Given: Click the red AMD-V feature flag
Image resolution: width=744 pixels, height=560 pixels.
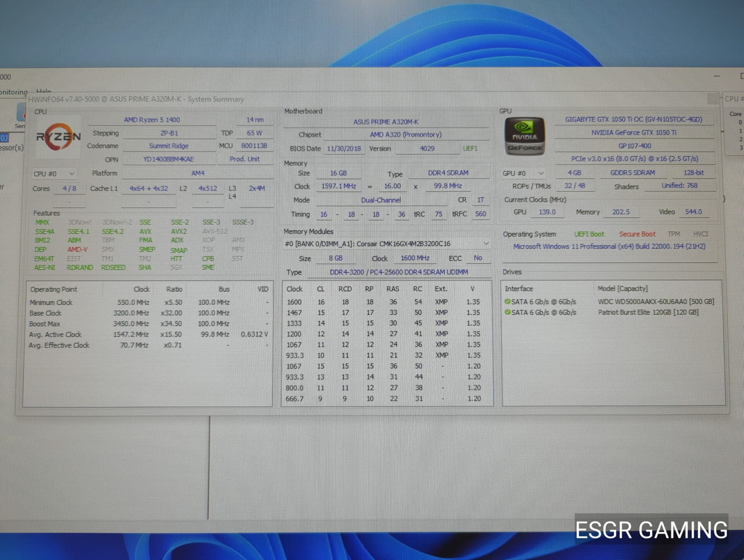Looking at the screenshot, I should [77, 249].
